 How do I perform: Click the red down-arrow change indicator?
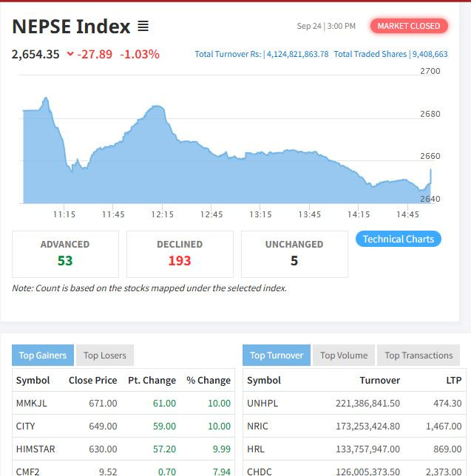click(x=70, y=54)
